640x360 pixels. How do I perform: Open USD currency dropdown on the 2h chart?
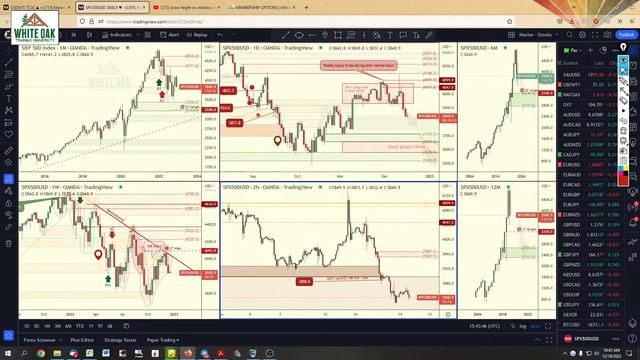pyautogui.click(x=448, y=187)
